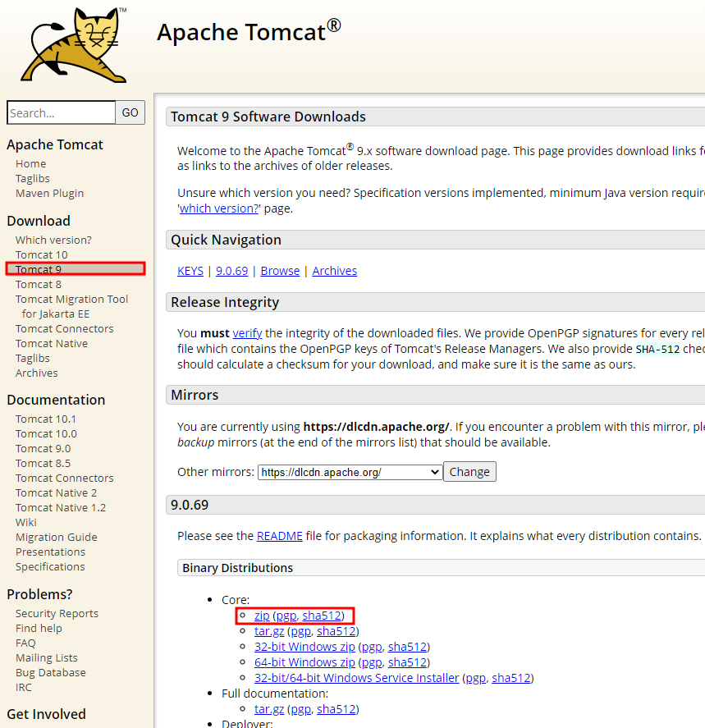
Task: Open Tomcat 8.5 documentation
Action: click(x=43, y=464)
